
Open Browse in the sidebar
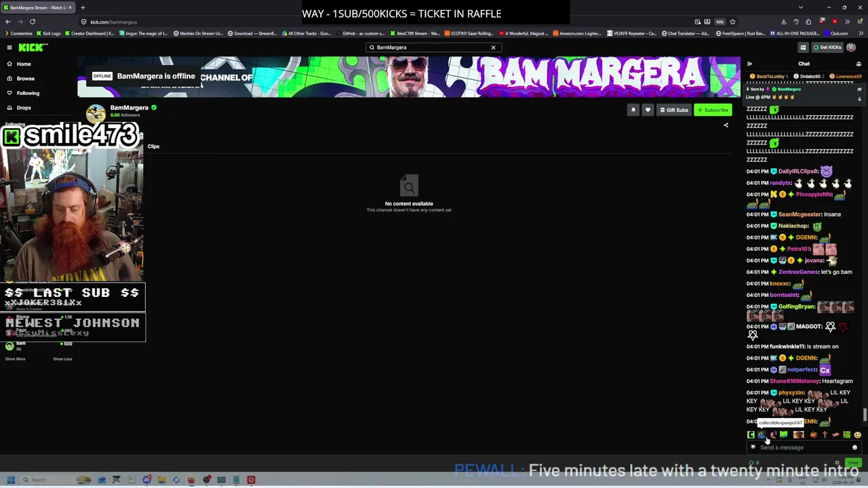(25, 79)
